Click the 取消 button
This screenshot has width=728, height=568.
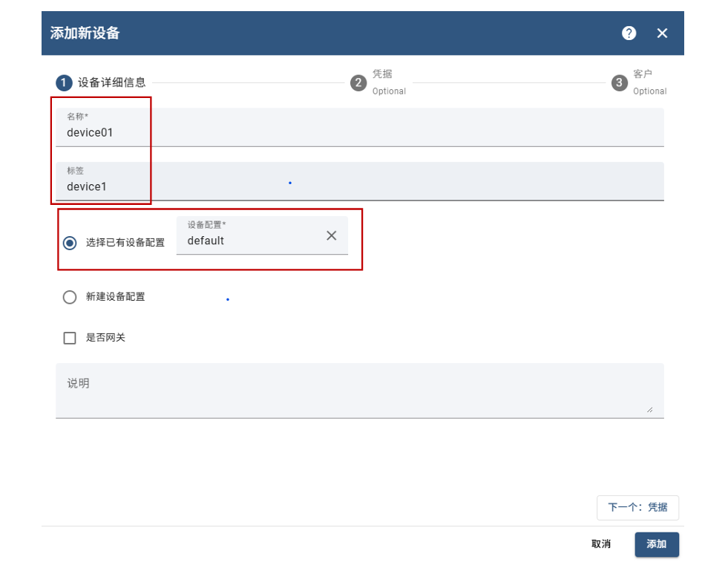(601, 543)
